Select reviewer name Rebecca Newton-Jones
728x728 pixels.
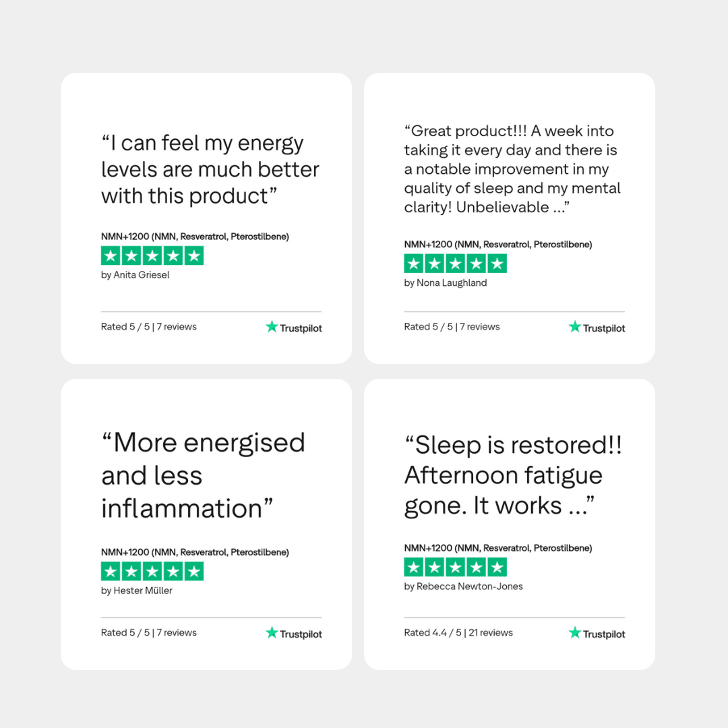(x=464, y=586)
